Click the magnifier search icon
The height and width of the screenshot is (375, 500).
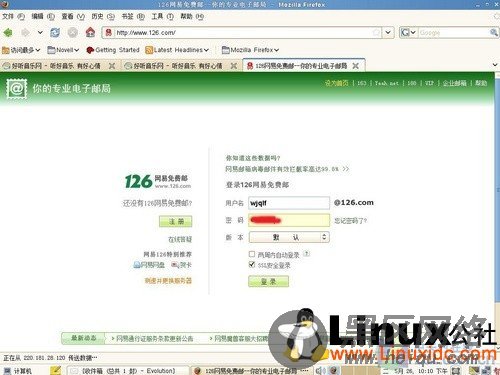[494, 33]
